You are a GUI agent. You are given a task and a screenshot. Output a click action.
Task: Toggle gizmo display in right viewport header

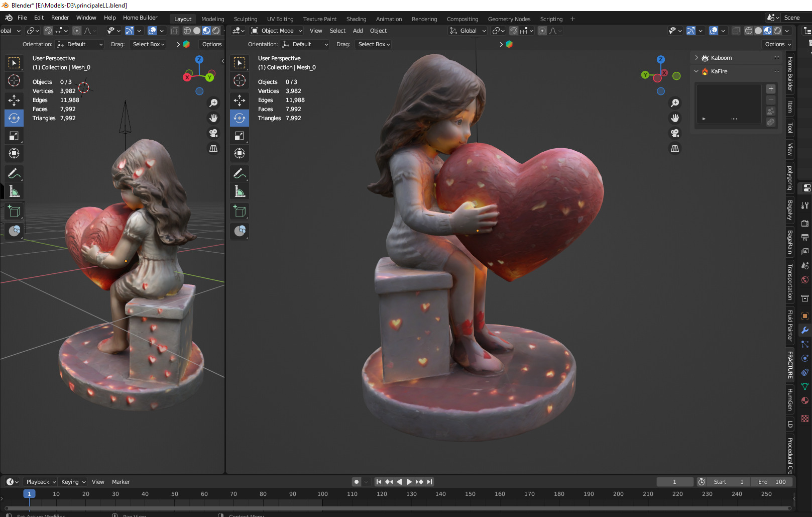click(x=691, y=31)
